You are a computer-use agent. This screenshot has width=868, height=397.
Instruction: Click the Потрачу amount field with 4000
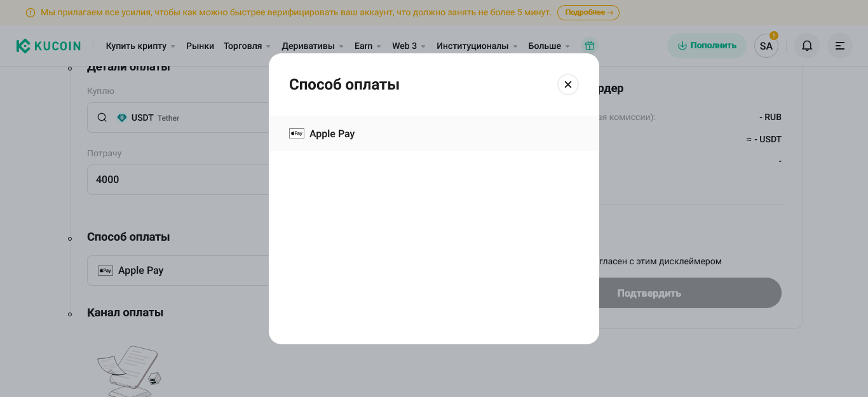(x=178, y=180)
